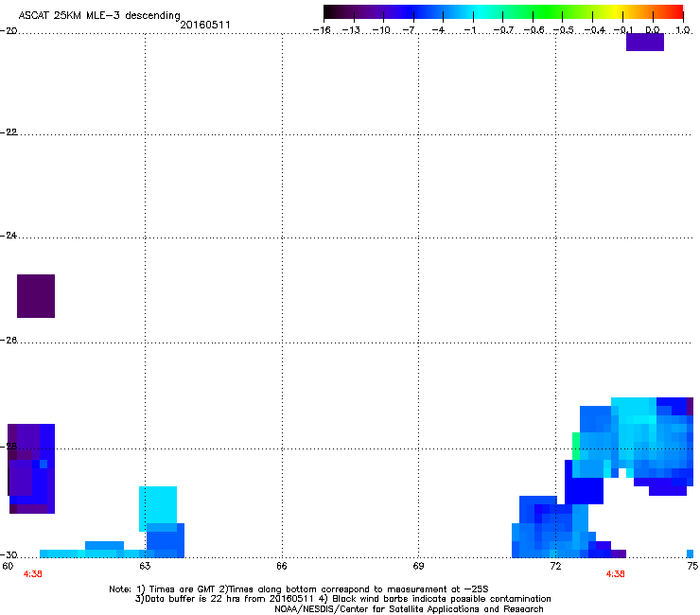Click the '-30' latitude axis label
Image resolution: width=700 pixels, height=615 pixels.
[9, 555]
